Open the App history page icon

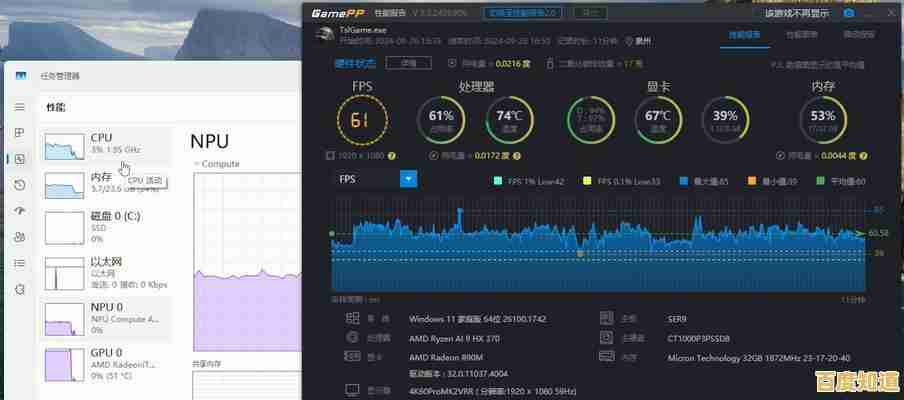19,185
